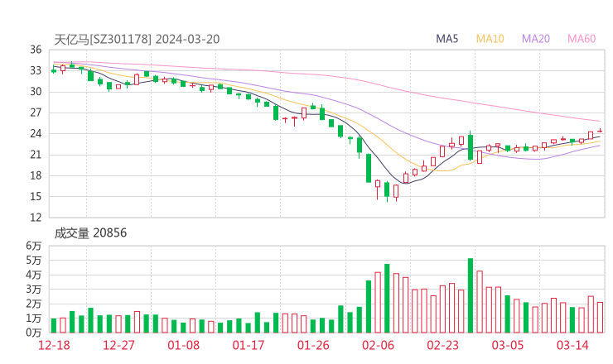Click the last red candlestick on the right
This screenshot has width=613, height=364.
coord(600,131)
